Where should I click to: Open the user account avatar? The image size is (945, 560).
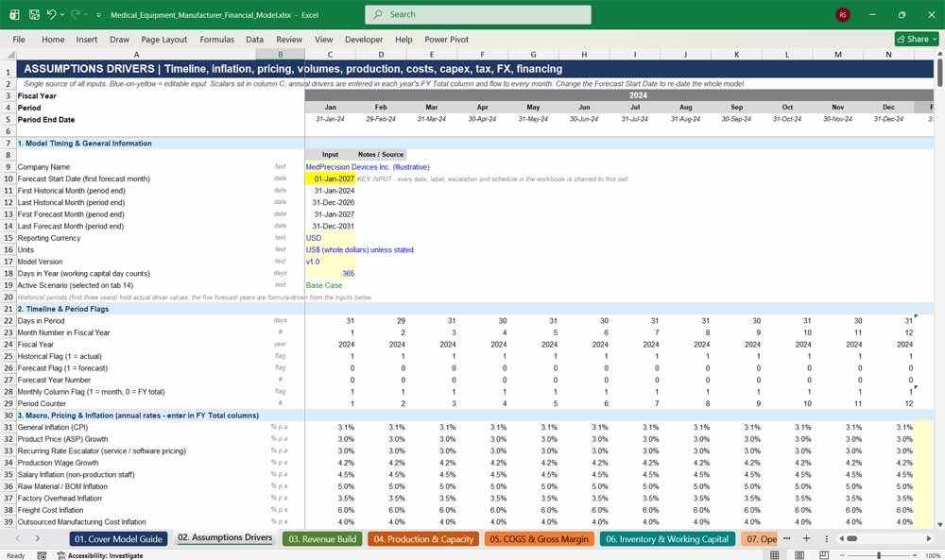(843, 14)
